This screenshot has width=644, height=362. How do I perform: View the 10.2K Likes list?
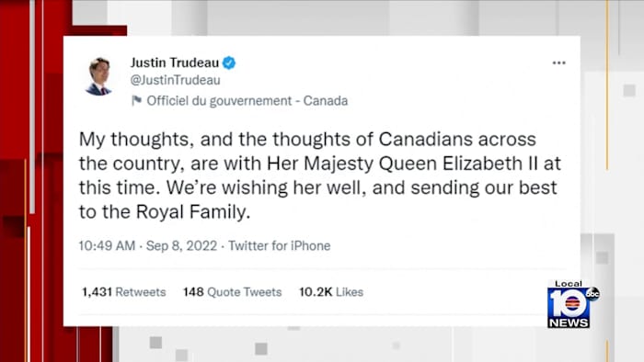click(x=331, y=292)
